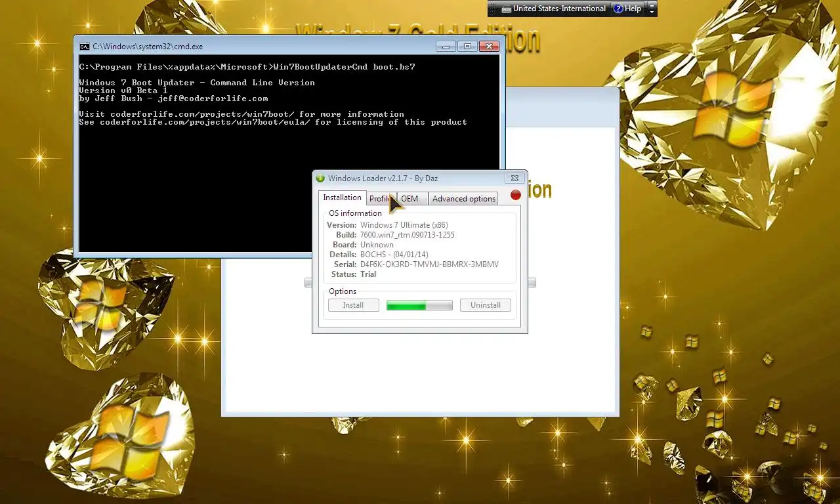Click the details value 'BOCHS - (04/01/14)'
Viewport: 840px width, 504px height.
pos(394,255)
